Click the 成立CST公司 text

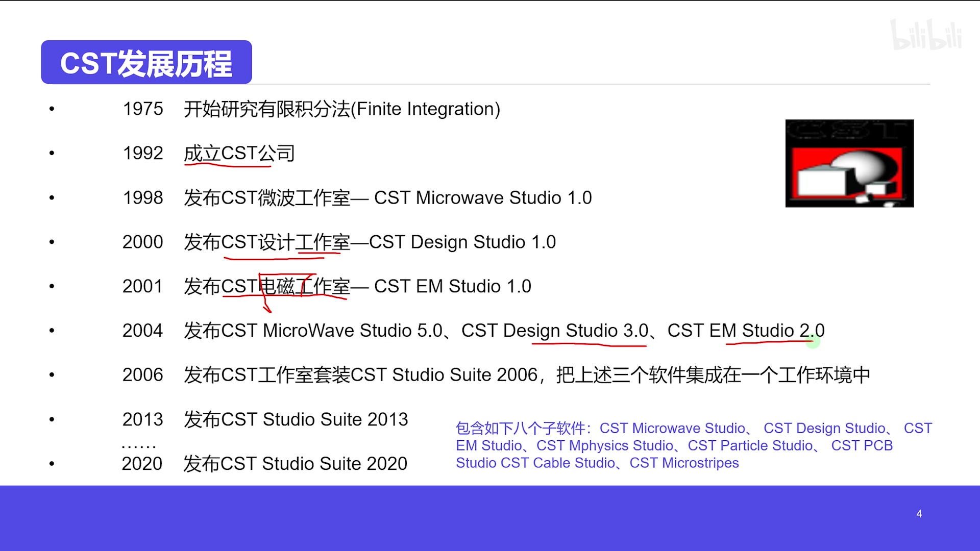239,153
